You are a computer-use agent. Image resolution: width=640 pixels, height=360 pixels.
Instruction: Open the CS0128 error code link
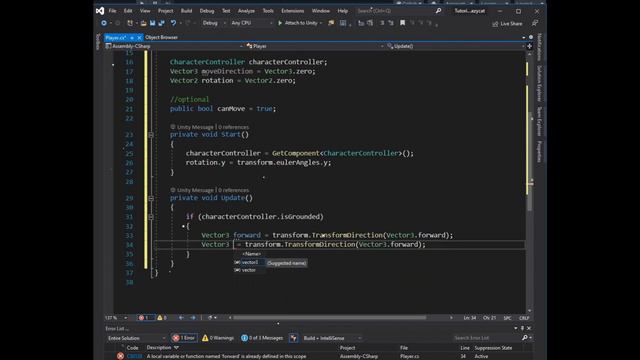134,356
